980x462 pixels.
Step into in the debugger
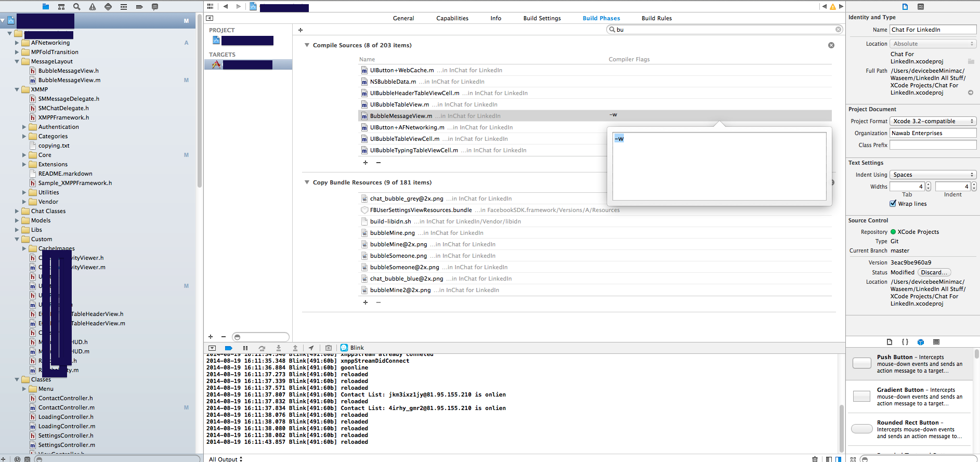pyautogui.click(x=279, y=348)
